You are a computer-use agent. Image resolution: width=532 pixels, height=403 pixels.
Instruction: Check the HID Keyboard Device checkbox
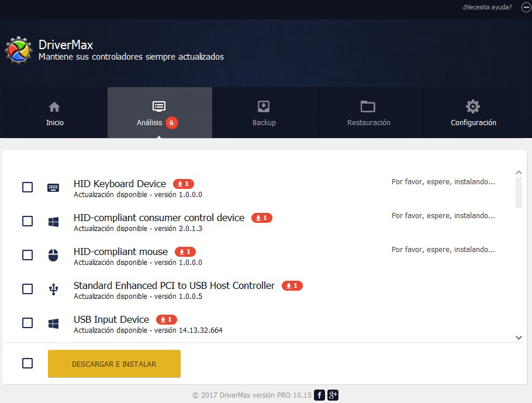tap(27, 187)
